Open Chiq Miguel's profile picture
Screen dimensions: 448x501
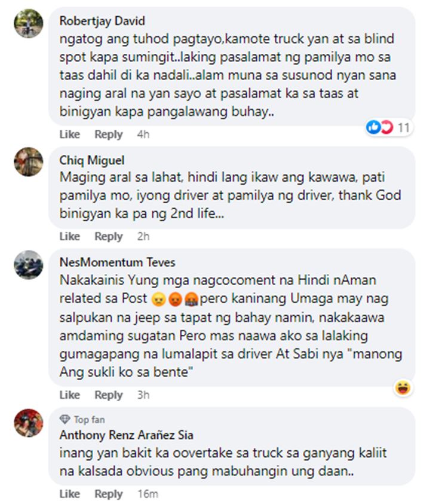coord(29,161)
